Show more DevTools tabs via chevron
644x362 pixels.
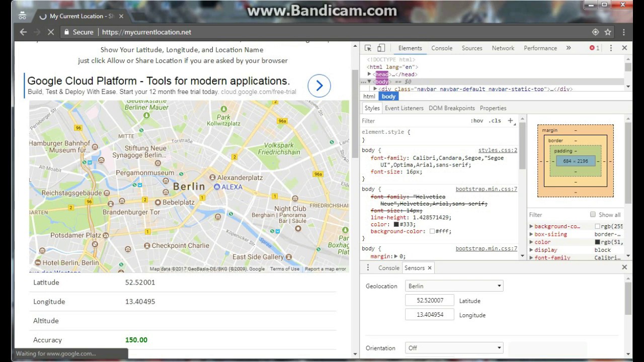(569, 48)
